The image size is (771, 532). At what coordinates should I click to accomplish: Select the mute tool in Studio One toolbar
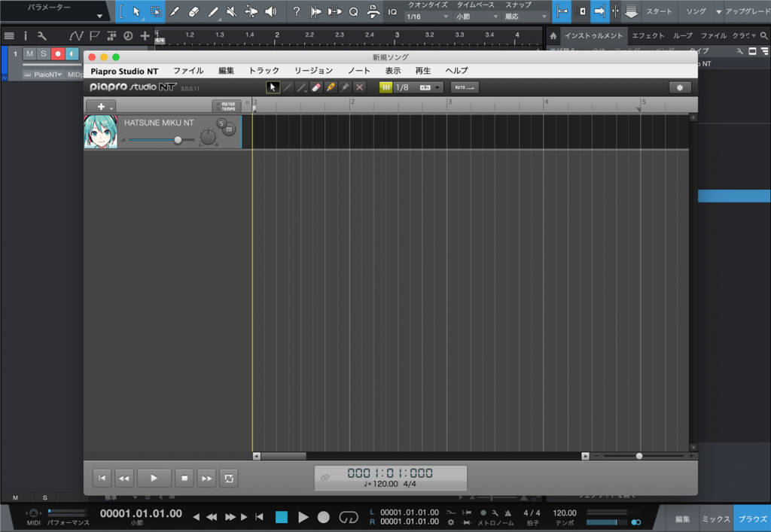(231, 12)
